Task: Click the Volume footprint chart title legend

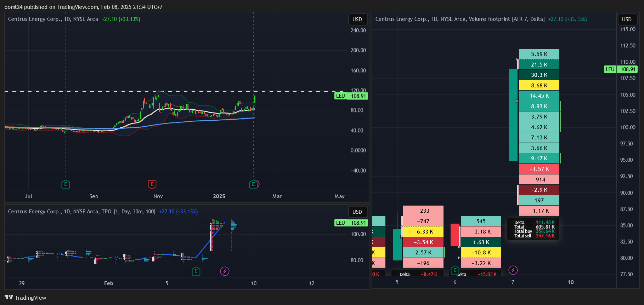Action: (460, 19)
